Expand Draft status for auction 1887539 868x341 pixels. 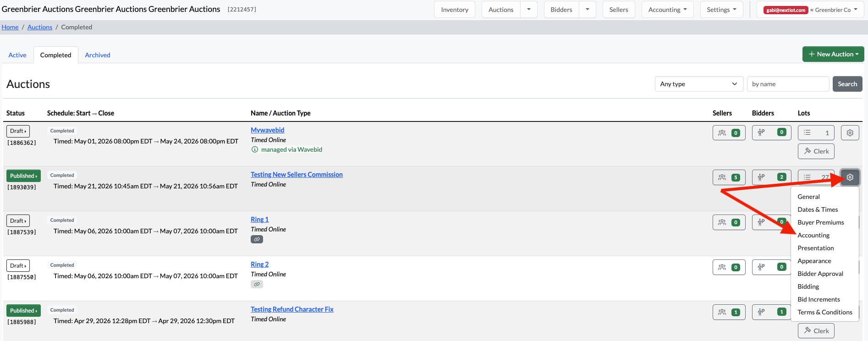(x=18, y=221)
